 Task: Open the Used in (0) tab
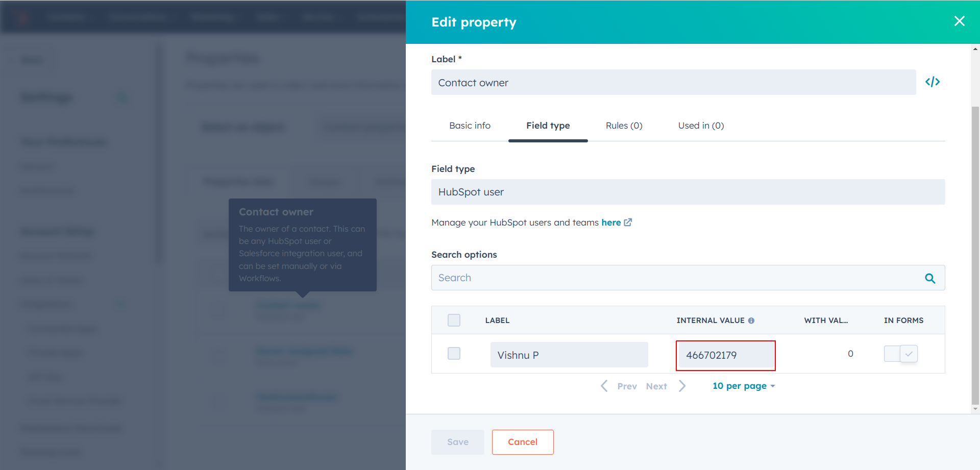tap(701, 126)
